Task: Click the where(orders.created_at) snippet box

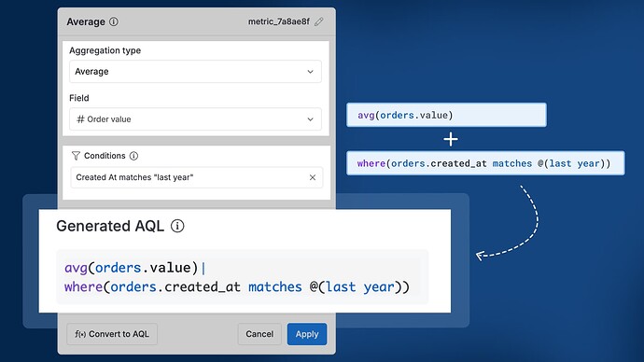Action: click(485, 163)
